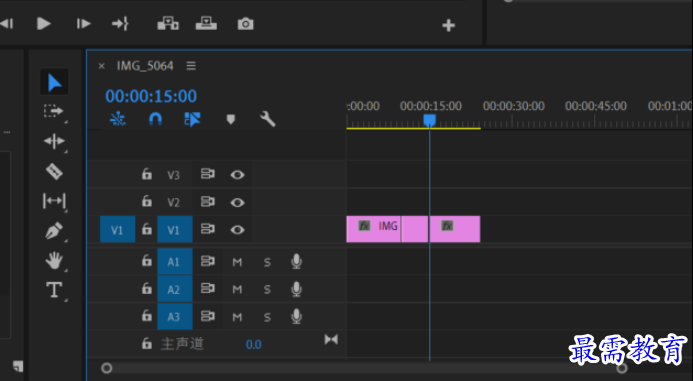Select the Pen tool
Viewport: 693px width, 381px height.
(x=54, y=231)
